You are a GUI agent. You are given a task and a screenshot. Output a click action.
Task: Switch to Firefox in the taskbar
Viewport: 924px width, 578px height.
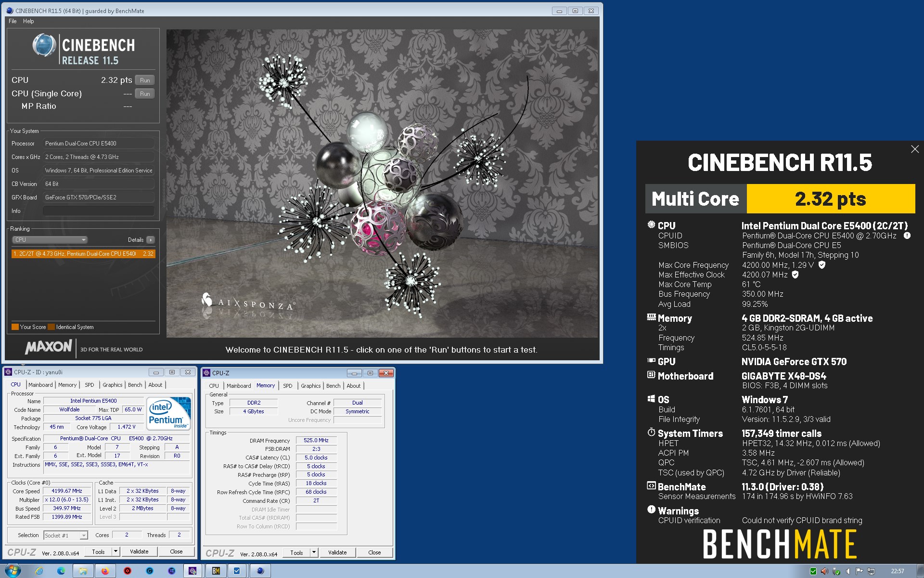pos(105,571)
